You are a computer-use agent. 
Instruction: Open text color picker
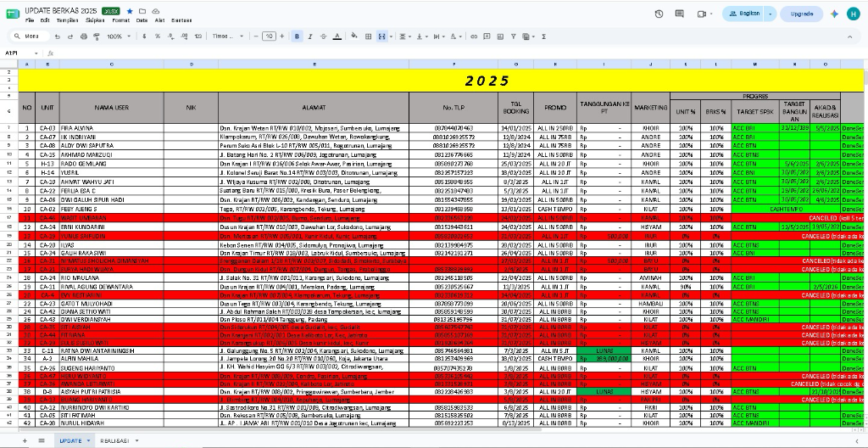coord(337,36)
